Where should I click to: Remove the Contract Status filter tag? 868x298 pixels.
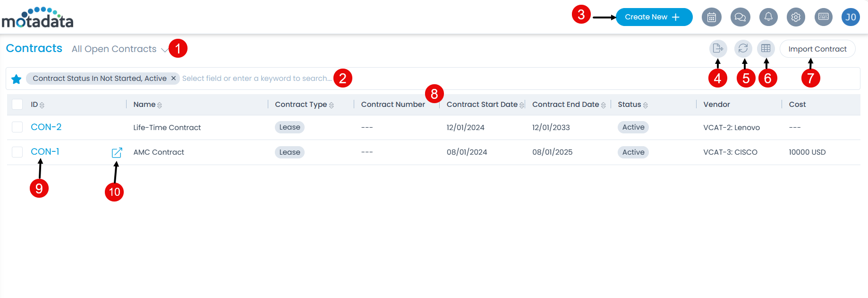click(x=173, y=79)
